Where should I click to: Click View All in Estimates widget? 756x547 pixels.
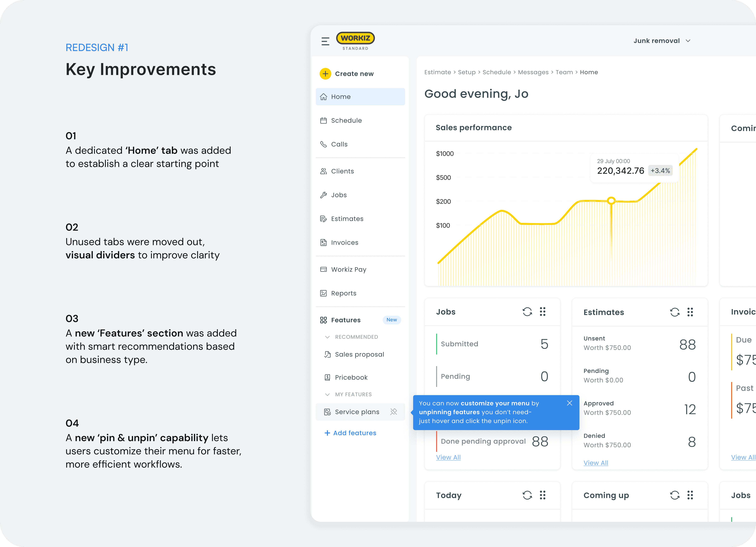pyautogui.click(x=596, y=463)
